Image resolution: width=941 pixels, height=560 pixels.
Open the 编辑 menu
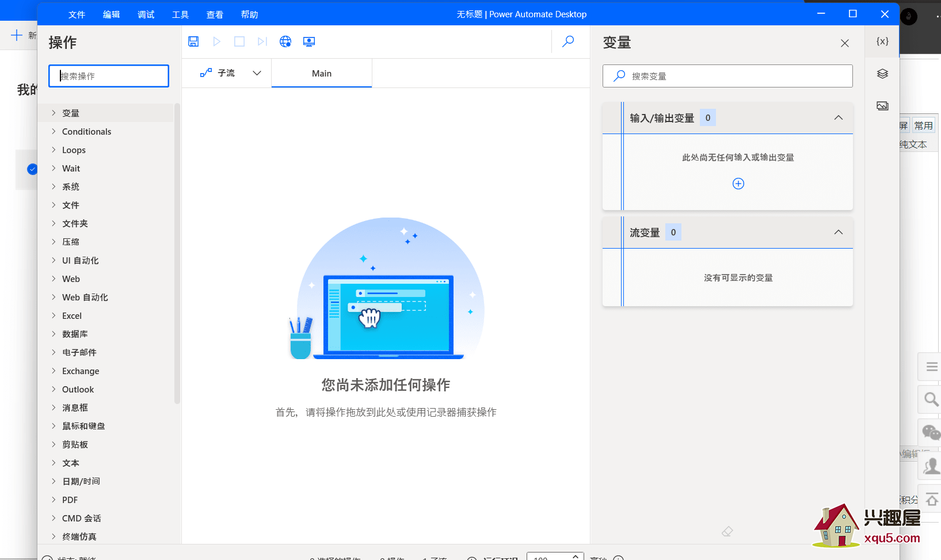[x=111, y=14]
